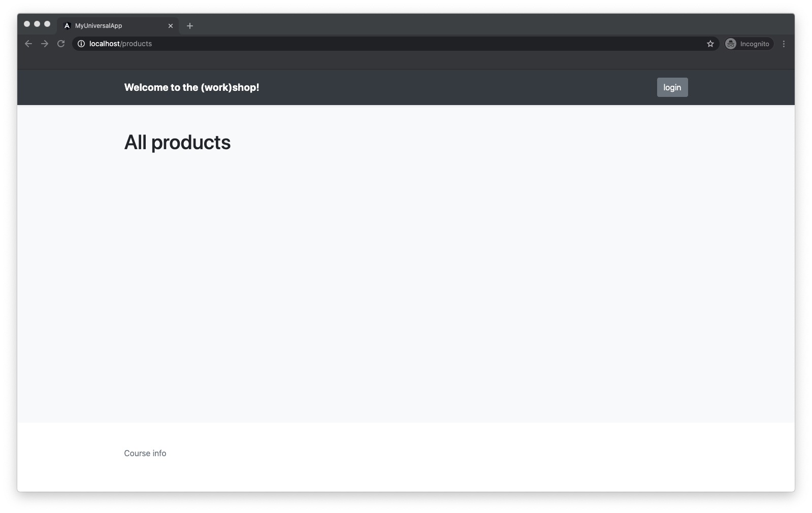Select the MyUniversalApp tab title

pos(99,26)
